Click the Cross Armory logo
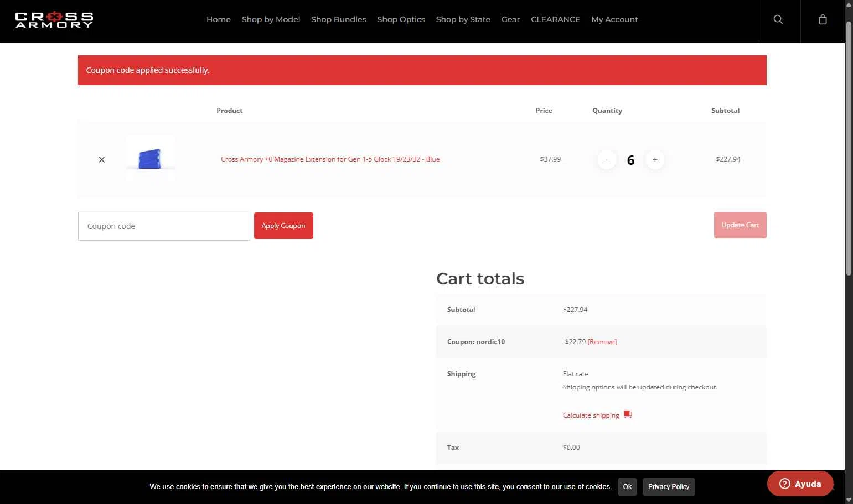The height and width of the screenshot is (504, 853). click(54, 20)
